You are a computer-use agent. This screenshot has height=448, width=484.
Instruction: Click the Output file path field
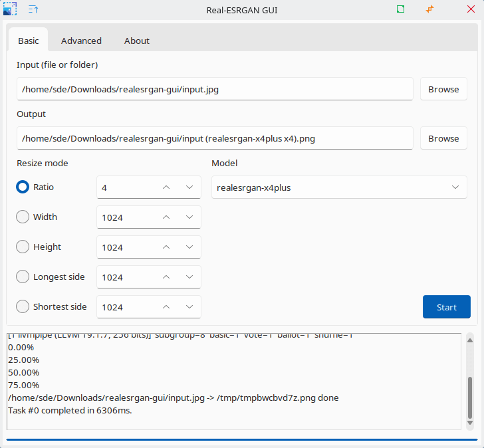tap(215, 138)
